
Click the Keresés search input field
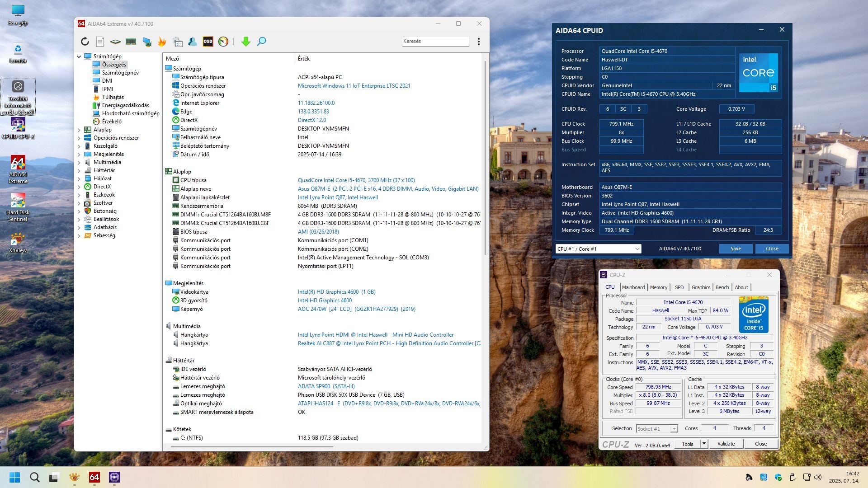pyautogui.click(x=435, y=41)
